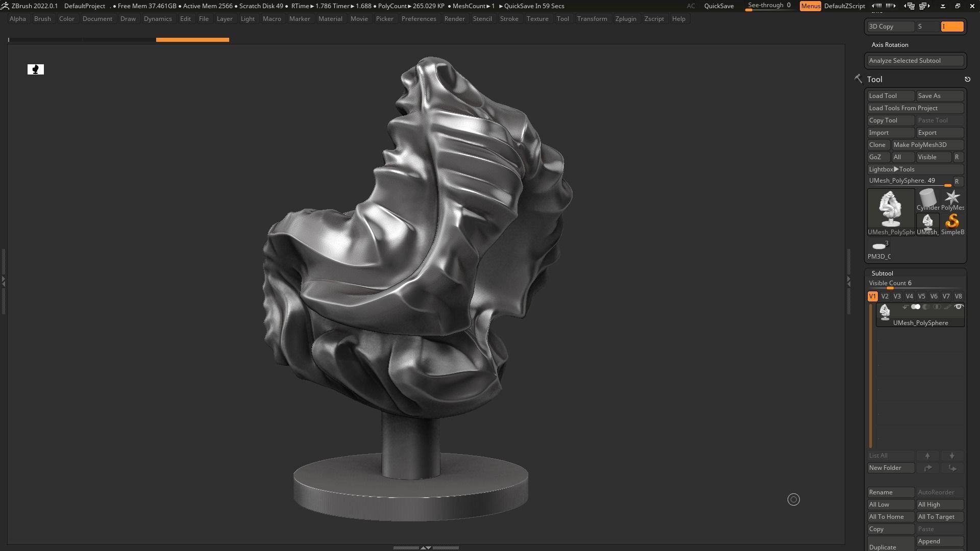Select the PM3D_C tool thumbnail
Screen dimensions: 980x551
pos(879,249)
